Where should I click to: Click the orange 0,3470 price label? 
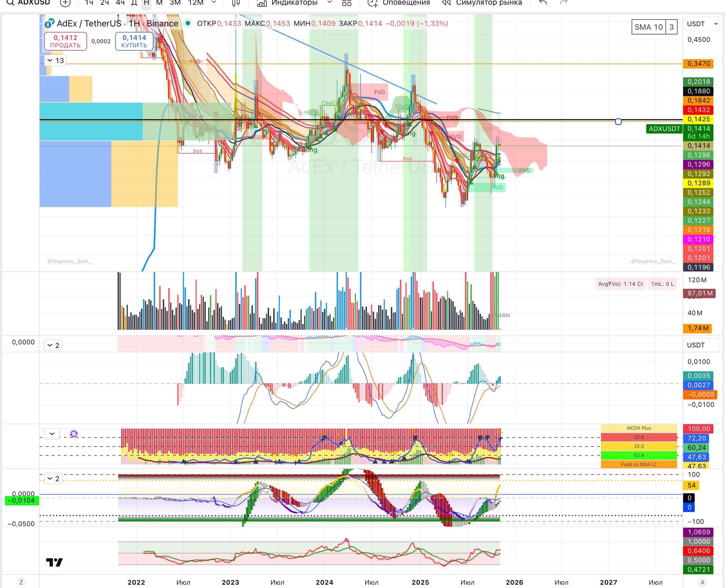pos(698,64)
